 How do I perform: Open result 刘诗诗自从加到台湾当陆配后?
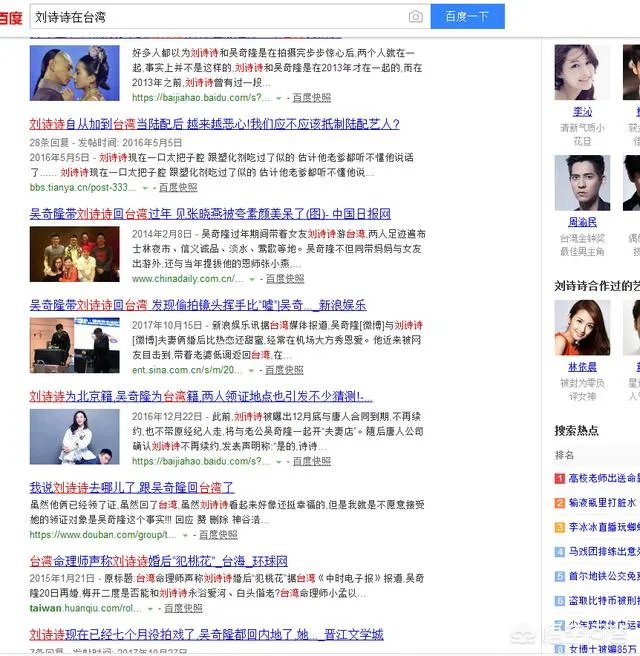pyautogui.click(x=214, y=124)
